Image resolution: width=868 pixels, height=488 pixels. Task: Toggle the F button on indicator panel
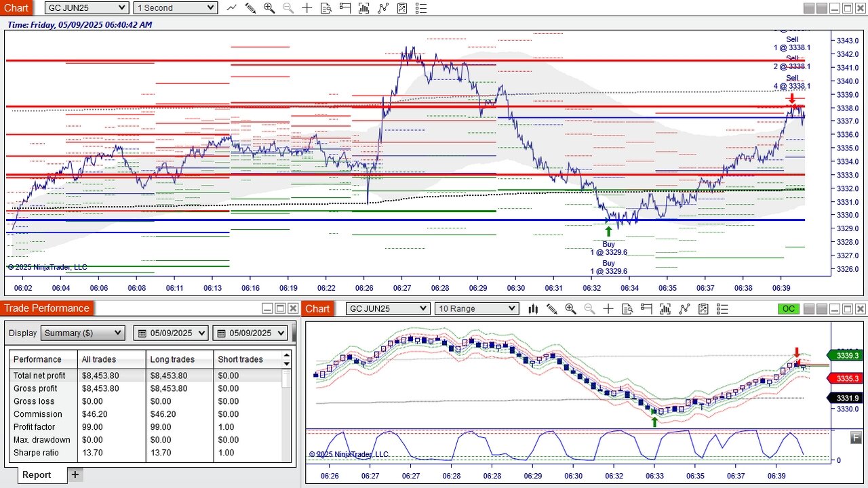point(856,438)
